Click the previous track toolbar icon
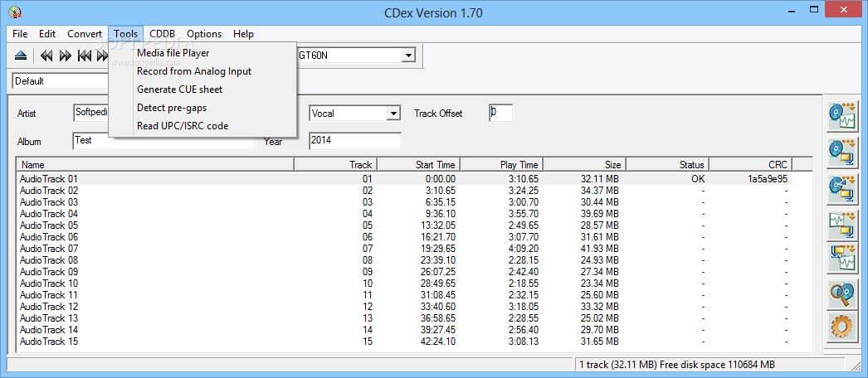This screenshot has height=378, width=868. tap(84, 56)
